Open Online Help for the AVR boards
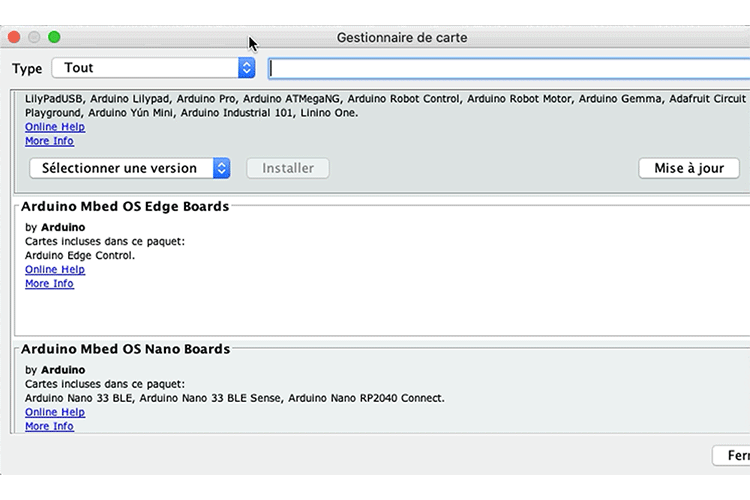The image size is (750, 500). [x=55, y=127]
